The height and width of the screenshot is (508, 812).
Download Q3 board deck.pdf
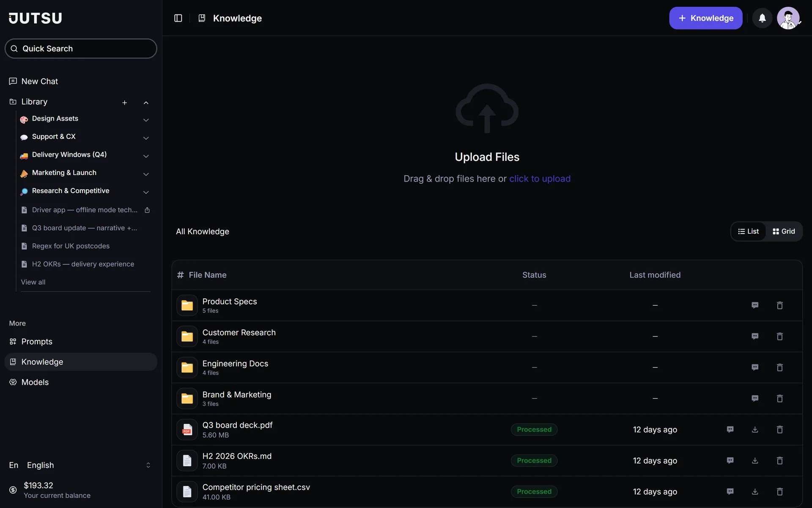[755, 429]
